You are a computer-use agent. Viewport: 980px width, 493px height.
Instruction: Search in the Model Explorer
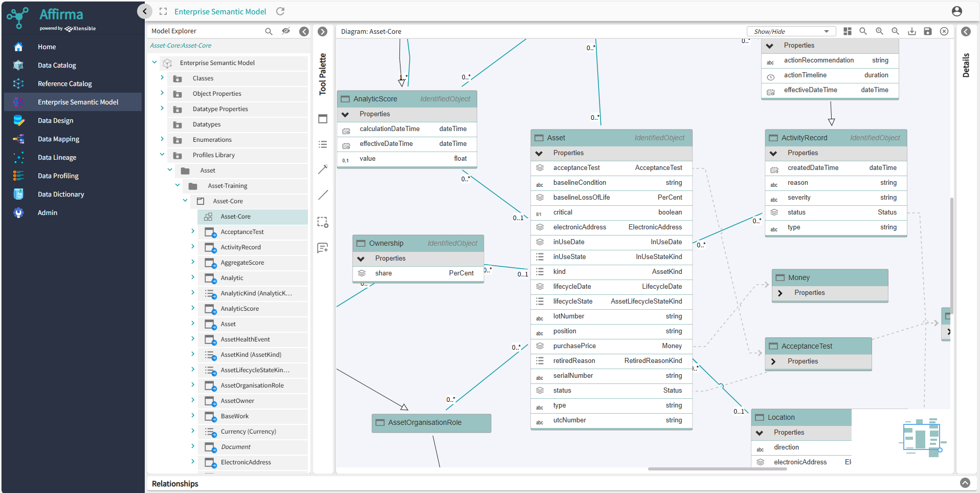tap(269, 31)
